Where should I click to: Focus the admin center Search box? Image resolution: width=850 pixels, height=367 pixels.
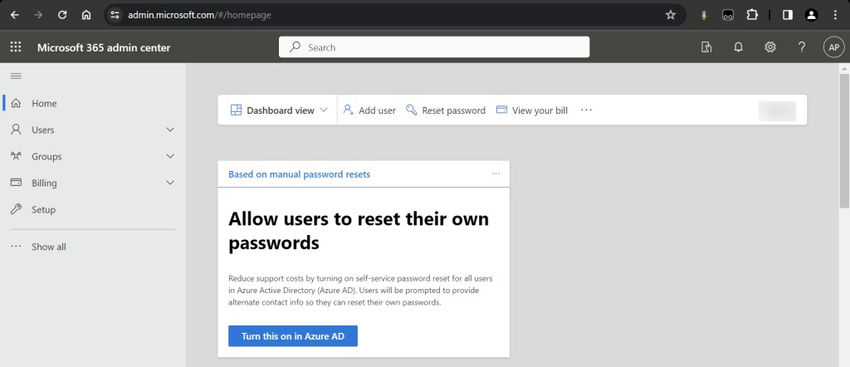[x=434, y=47]
